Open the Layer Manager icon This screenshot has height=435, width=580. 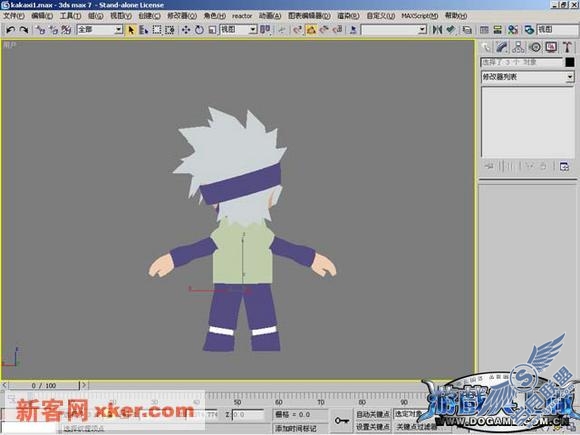coord(467,30)
